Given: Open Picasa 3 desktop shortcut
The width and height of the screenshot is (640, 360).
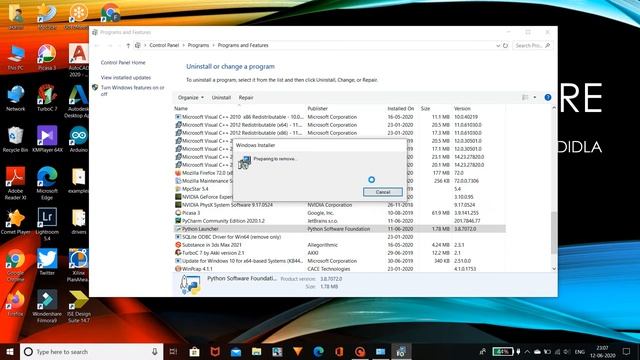Looking at the screenshot, I should [x=47, y=58].
